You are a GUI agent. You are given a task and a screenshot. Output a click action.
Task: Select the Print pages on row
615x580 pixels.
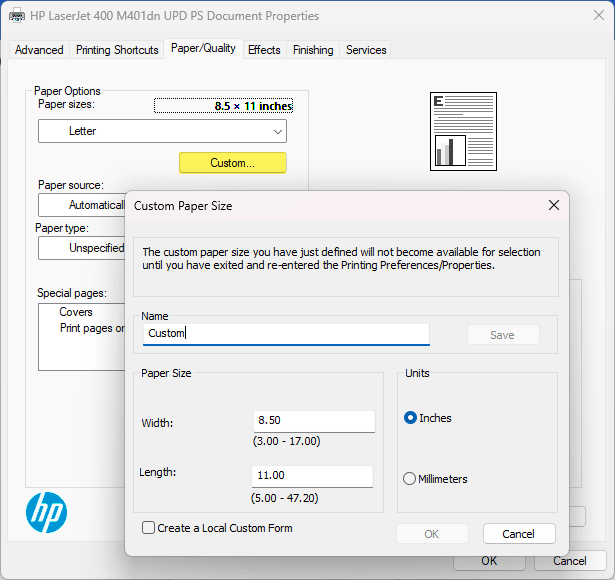click(92, 328)
